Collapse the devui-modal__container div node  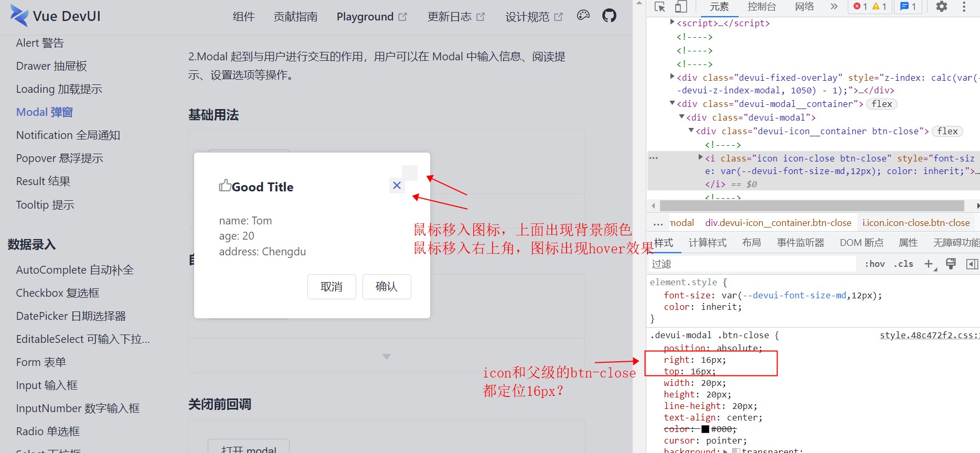click(672, 103)
